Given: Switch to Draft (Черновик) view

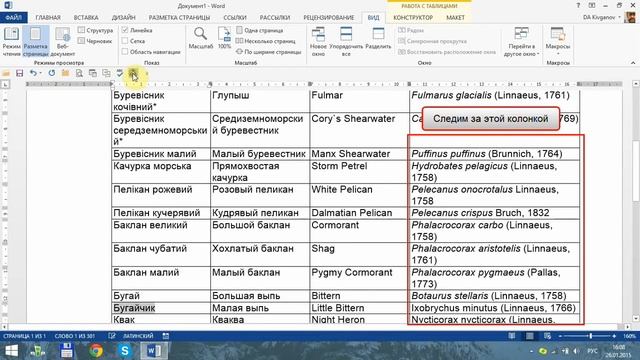Looking at the screenshot, I should 95,41.
